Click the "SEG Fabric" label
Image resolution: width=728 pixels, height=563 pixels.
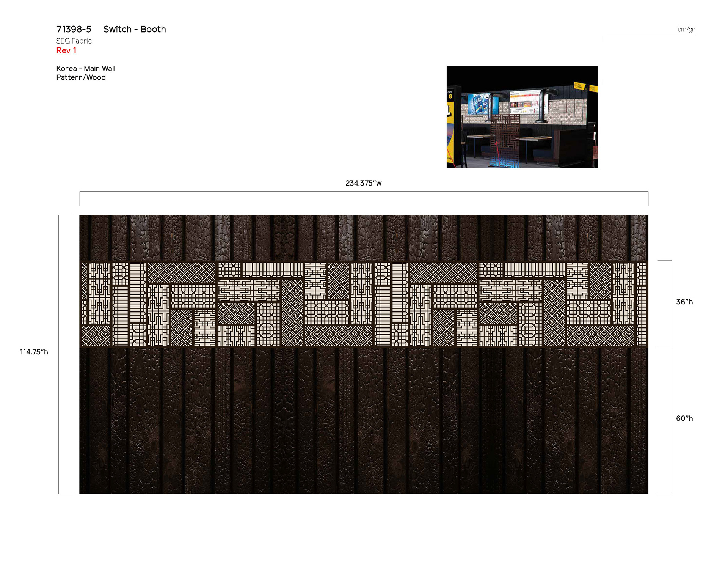[x=74, y=41]
